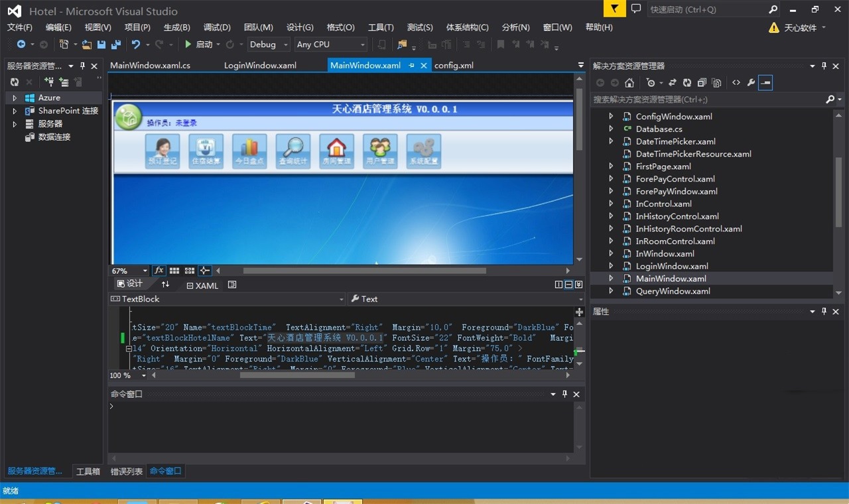Select Database.cs in Solution Explorer
Image resolution: width=849 pixels, height=504 pixels.
659,129
